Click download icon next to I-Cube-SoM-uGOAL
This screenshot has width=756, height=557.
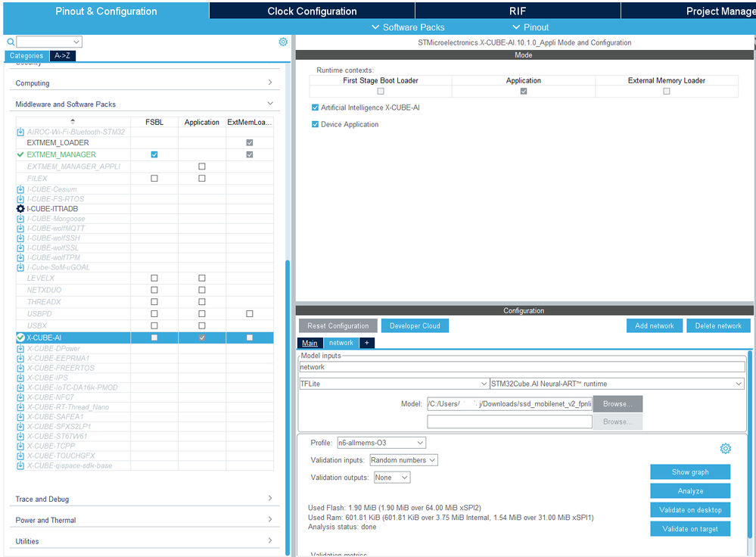point(20,267)
